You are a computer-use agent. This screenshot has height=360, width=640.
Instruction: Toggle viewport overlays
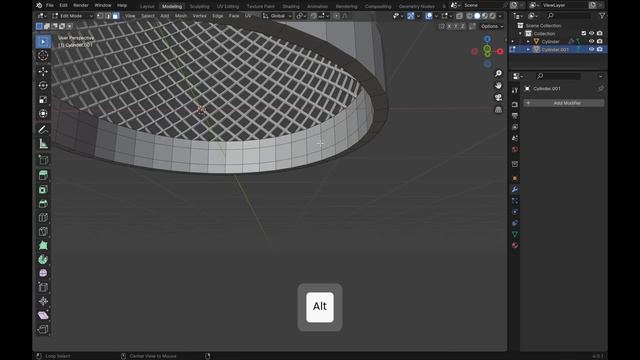[x=429, y=16]
